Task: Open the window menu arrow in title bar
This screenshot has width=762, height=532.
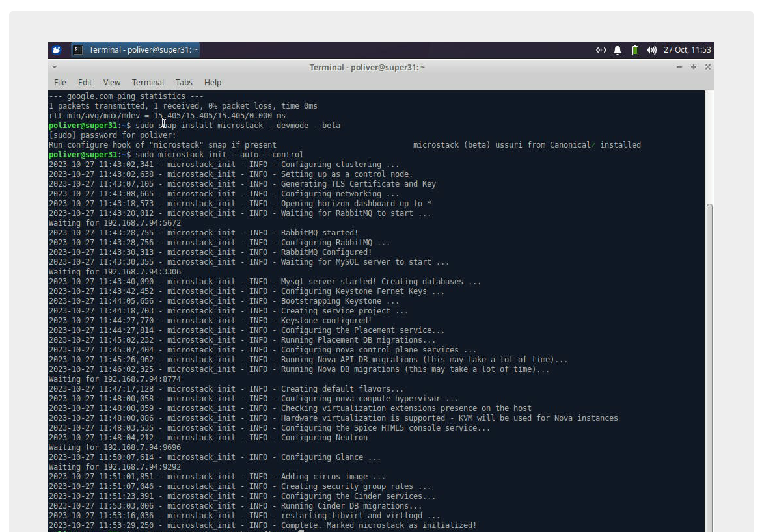Action: (x=55, y=67)
